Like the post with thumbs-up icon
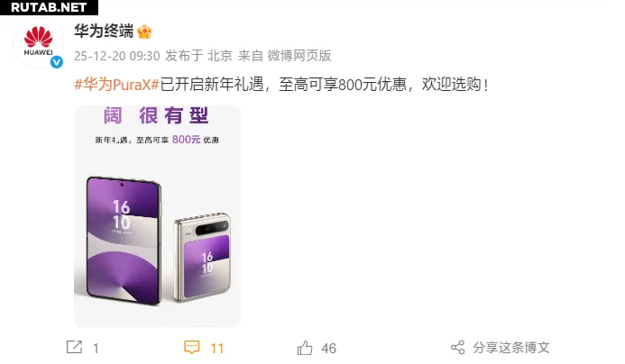 pyautogui.click(x=305, y=348)
